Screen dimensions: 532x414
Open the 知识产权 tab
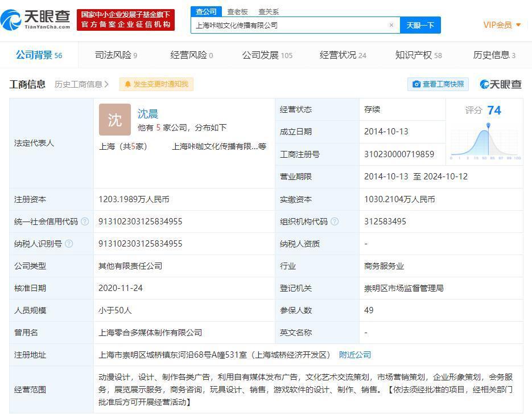[x=414, y=55]
